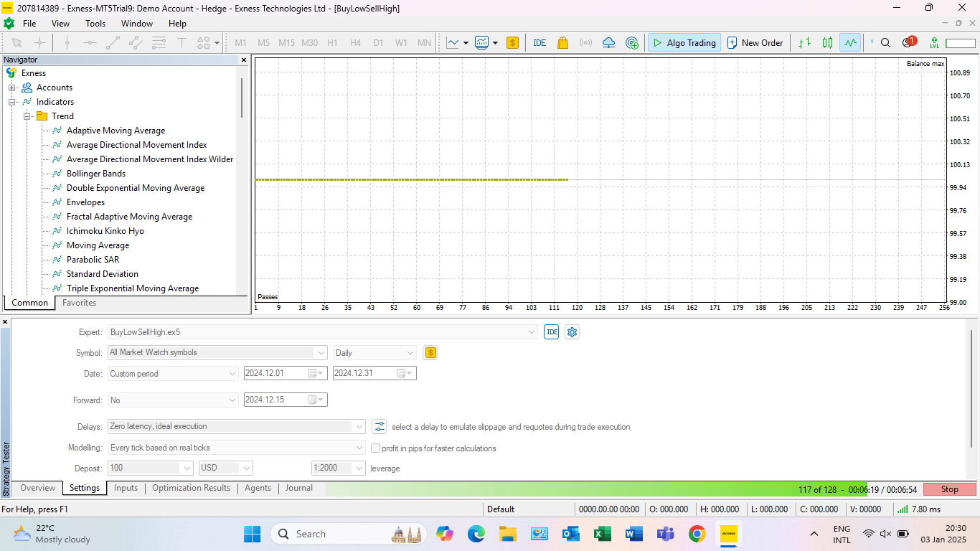Click the start date 2024.12.01 field
Viewport: 980px width, 551px height.
pos(285,373)
